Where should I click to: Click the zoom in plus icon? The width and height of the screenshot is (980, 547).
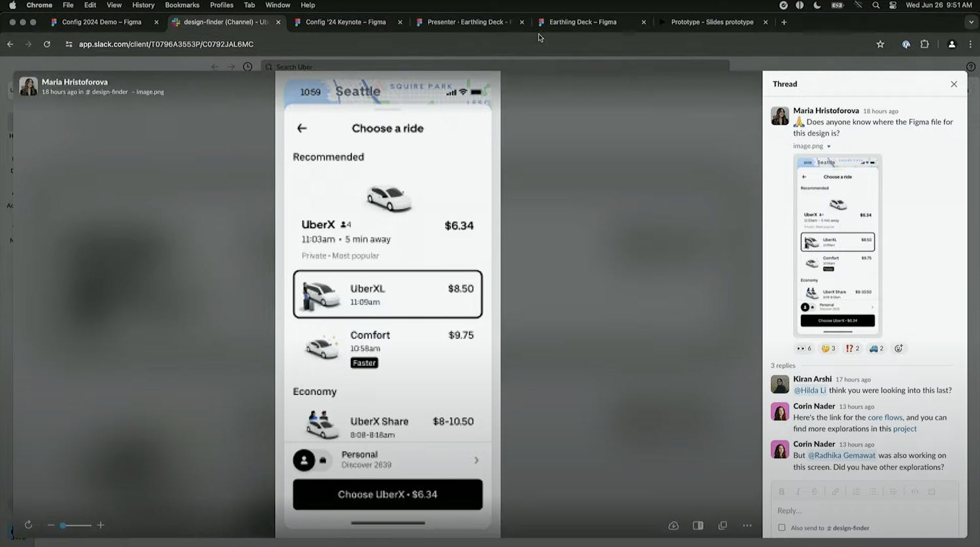[101, 525]
